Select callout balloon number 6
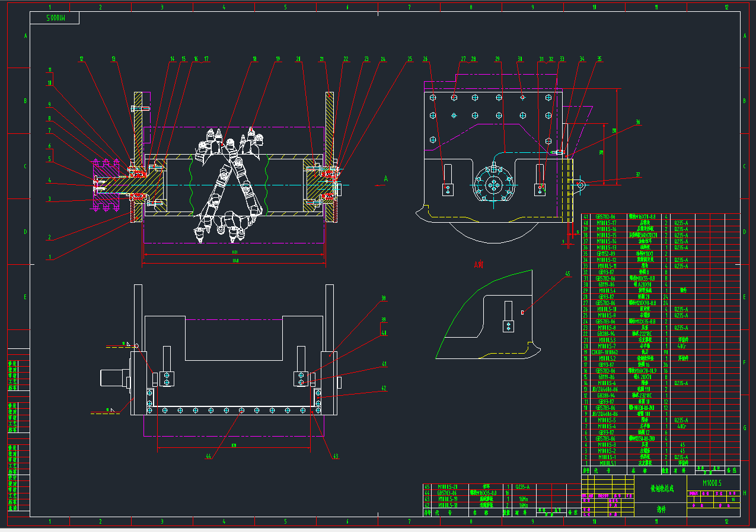This screenshot has height=532, width=756. pos(50,145)
